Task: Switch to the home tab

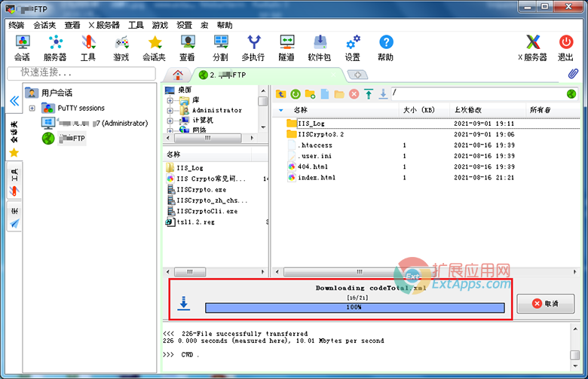Action: click(x=178, y=75)
